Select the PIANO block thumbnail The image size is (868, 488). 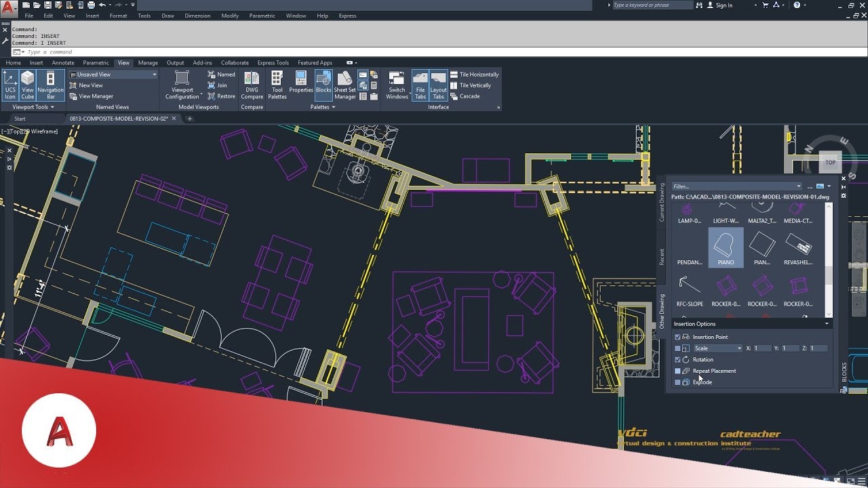[726, 247]
